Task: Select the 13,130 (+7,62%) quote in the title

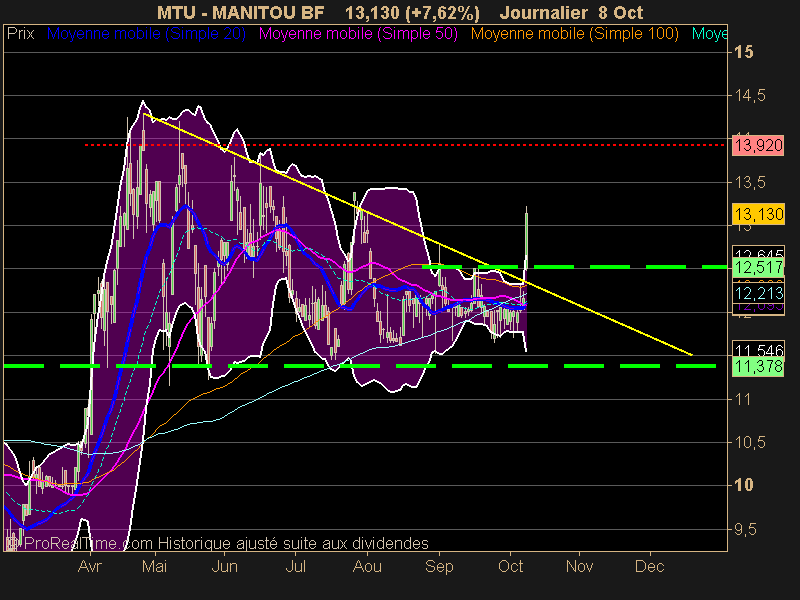Action: [412, 12]
